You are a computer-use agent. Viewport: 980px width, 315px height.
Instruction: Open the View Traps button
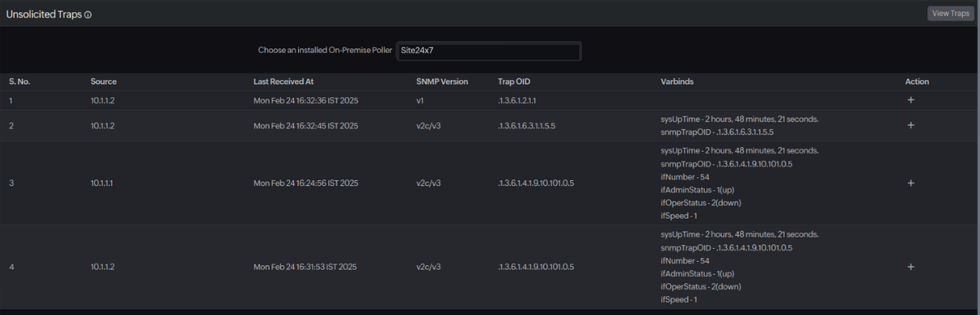[951, 13]
